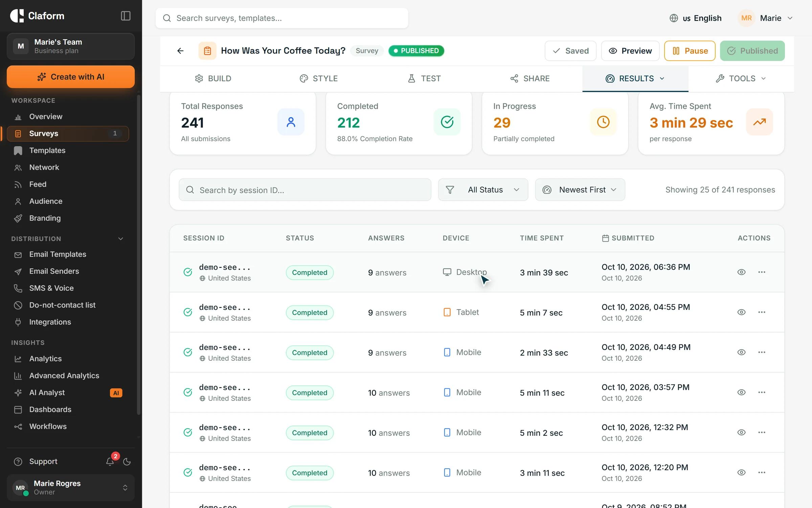Focus the Search surveys, templates field
812x508 pixels.
[281, 18]
